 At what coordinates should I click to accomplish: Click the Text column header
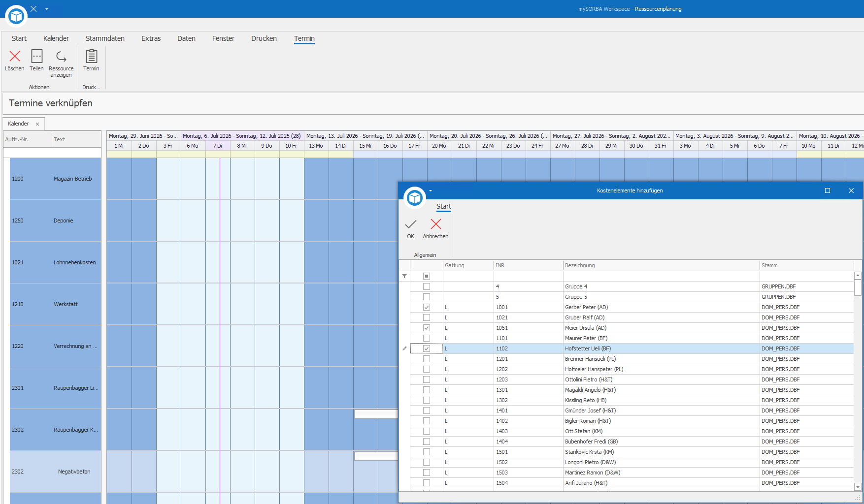(76, 139)
